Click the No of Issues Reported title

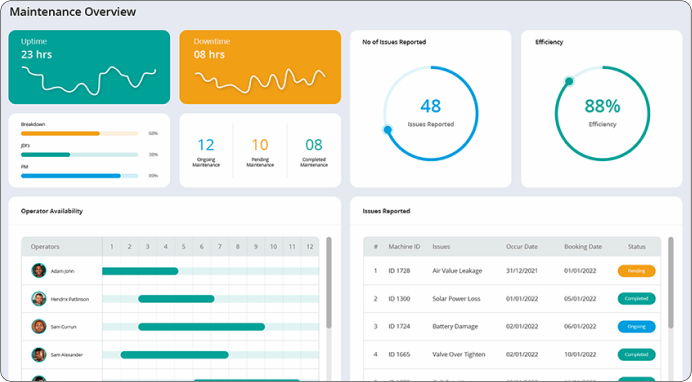pos(394,42)
